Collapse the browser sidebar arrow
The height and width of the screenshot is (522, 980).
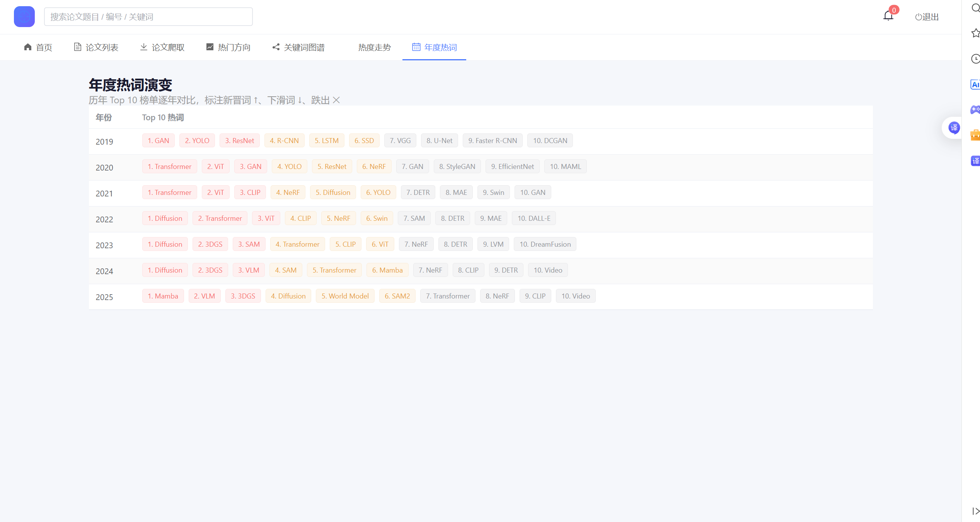click(975, 511)
